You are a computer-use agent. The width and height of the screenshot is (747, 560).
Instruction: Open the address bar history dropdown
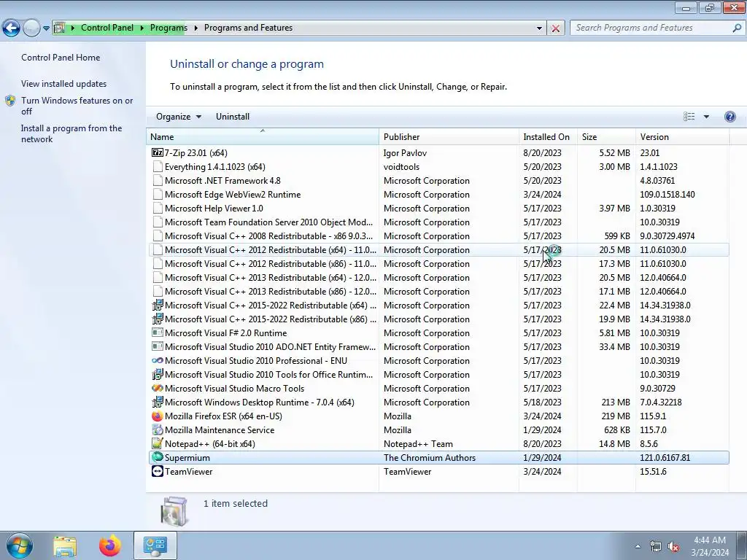(x=539, y=28)
